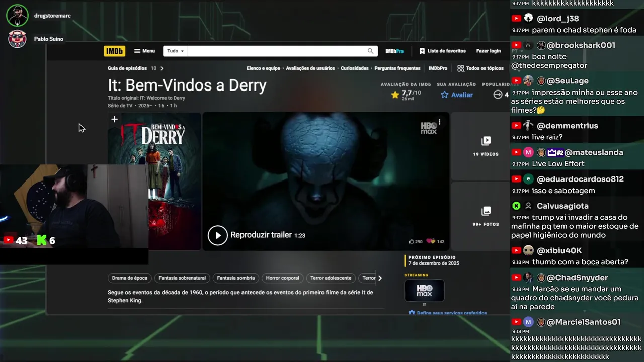Open the Tudo search category dropdown
This screenshot has height=362, width=644.
click(x=175, y=51)
